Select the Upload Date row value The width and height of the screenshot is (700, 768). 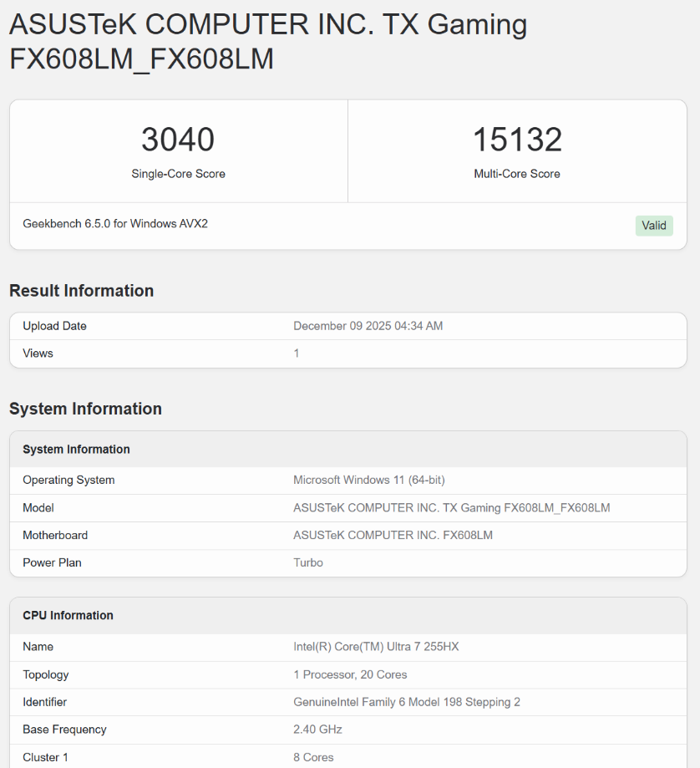(x=368, y=326)
